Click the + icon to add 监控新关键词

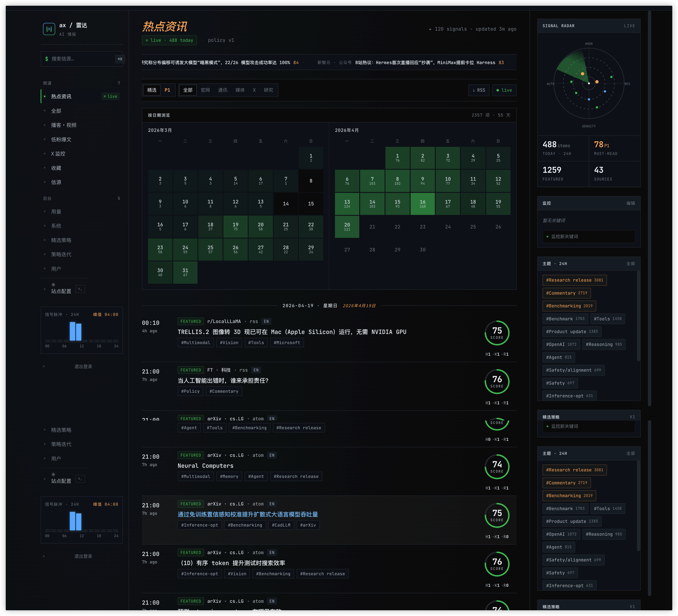coord(548,236)
